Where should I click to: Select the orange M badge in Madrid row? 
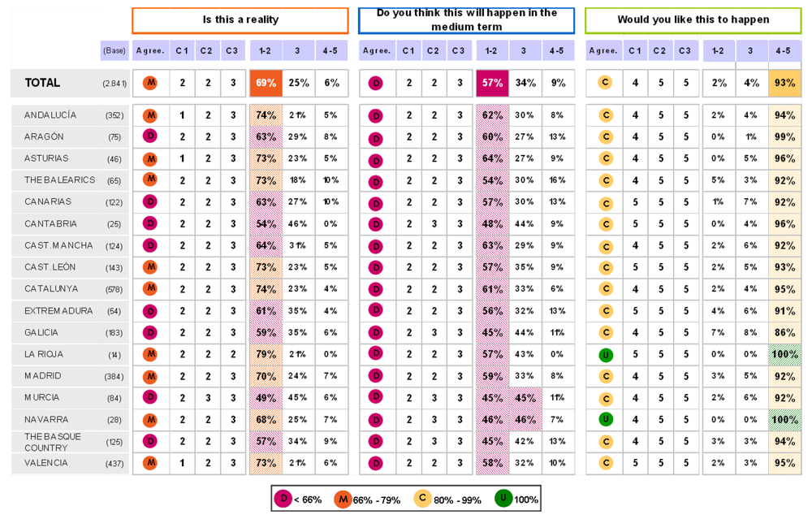click(150, 376)
